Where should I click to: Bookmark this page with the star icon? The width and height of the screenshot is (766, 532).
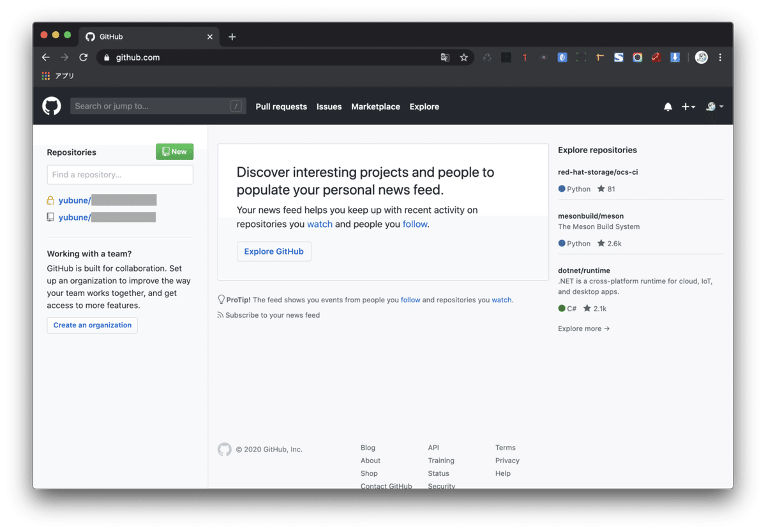coord(464,57)
